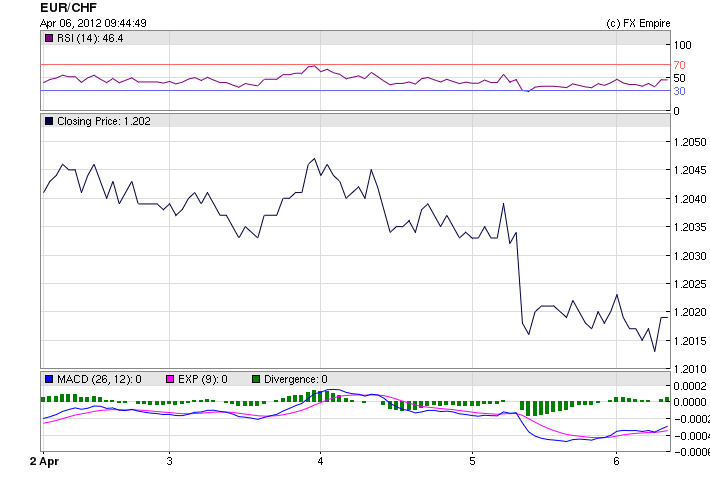Click the dark Closing Price legend swatch
This screenshot has width=710, height=487.
49,121
